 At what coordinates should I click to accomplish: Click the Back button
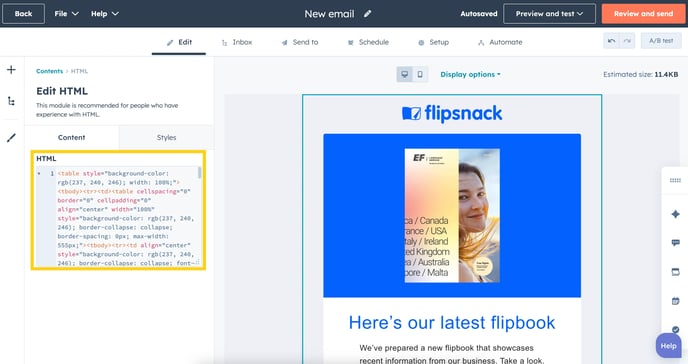pyautogui.click(x=23, y=14)
